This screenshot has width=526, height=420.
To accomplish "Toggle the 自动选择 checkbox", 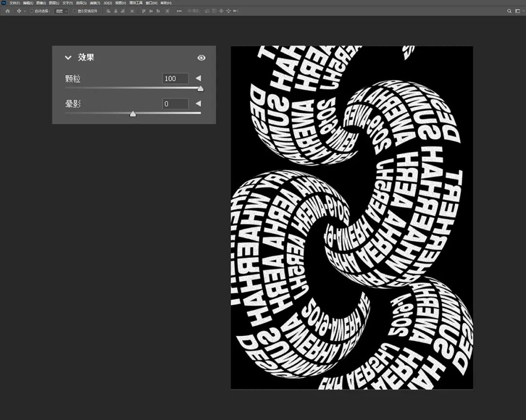I will [32, 11].
